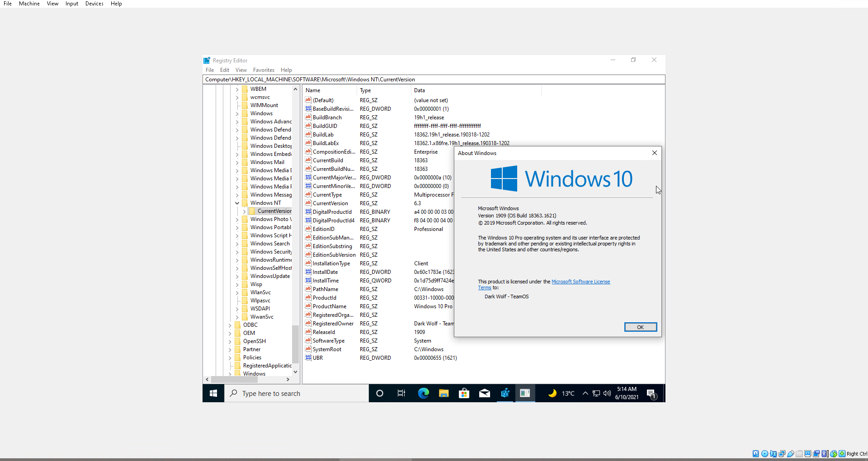Screen dimensions: 868x461
Task: Click the EditionID value icon
Action: 308,229
